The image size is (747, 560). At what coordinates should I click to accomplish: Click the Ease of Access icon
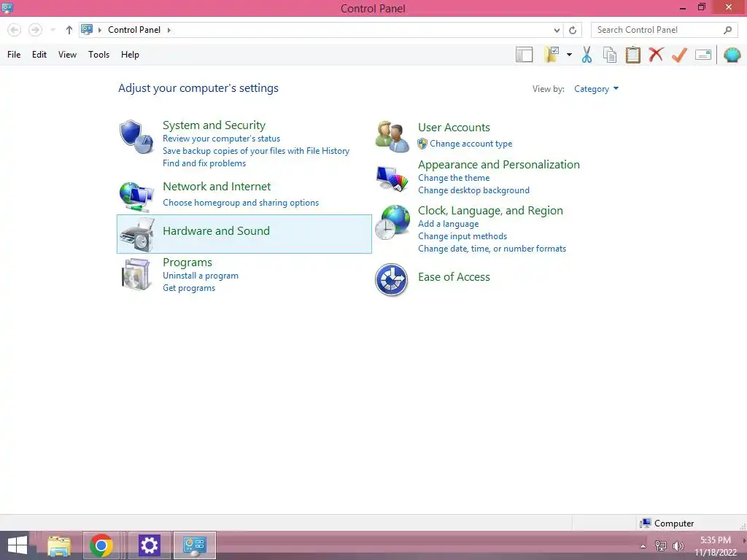(x=391, y=280)
